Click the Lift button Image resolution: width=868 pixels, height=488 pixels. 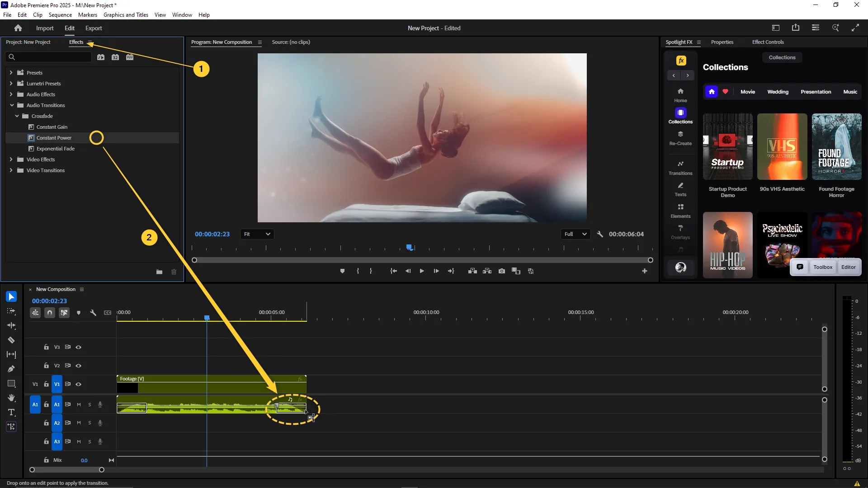tap(472, 271)
